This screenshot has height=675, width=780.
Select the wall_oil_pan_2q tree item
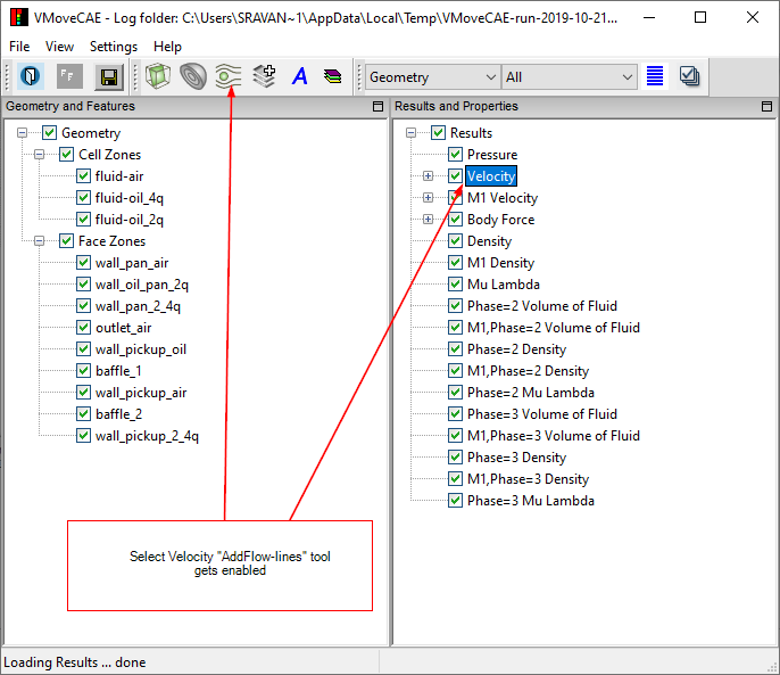point(142,285)
